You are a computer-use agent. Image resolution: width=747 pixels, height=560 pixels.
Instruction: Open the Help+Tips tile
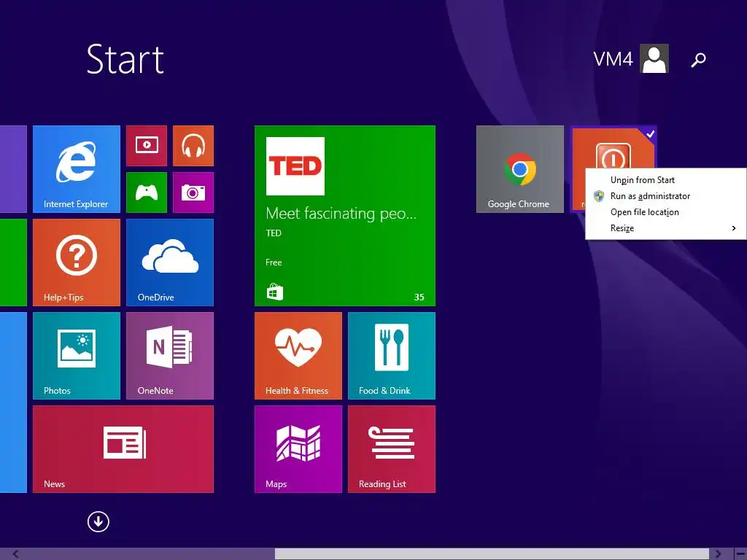[x=76, y=262]
